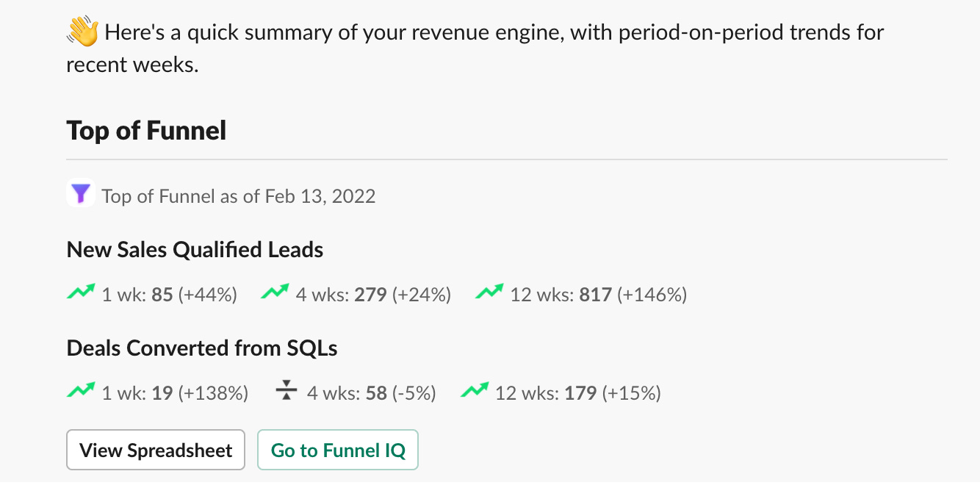Click uptrend icon beside 1 wk: 85
The image size is (980, 485).
(x=81, y=292)
